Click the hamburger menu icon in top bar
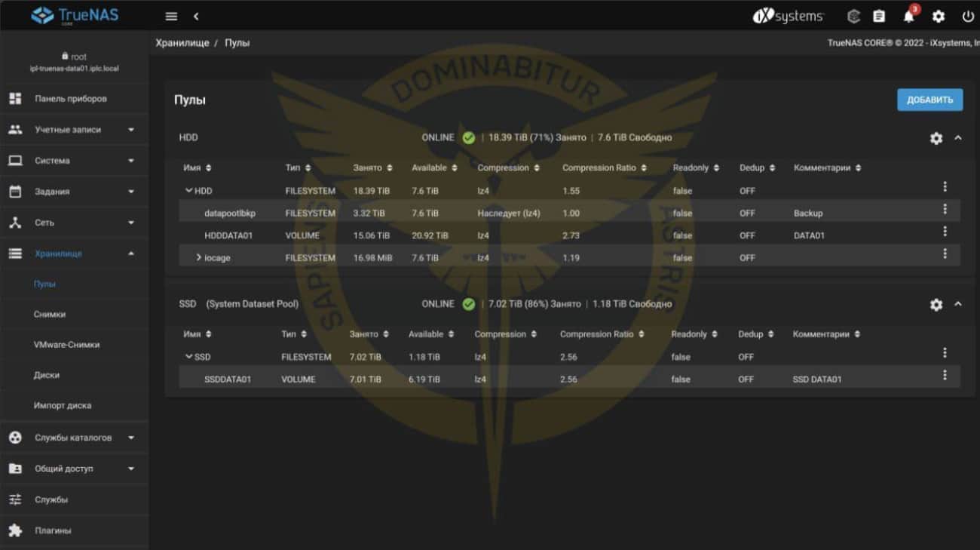Image resolution: width=980 pixels, height=550 pixels. pyautogui.click(x=171, y=16)
